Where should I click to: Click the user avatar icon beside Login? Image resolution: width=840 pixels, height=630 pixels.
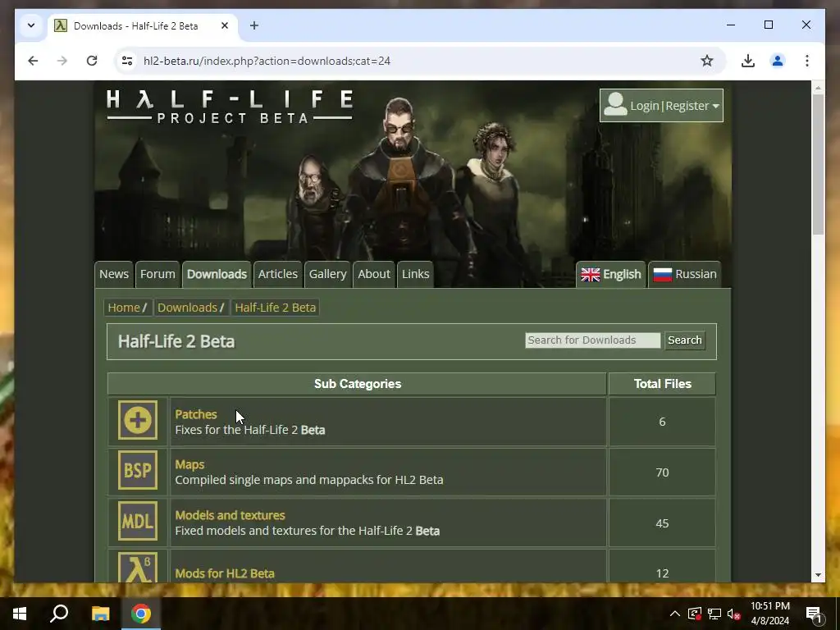click(615, 105)
